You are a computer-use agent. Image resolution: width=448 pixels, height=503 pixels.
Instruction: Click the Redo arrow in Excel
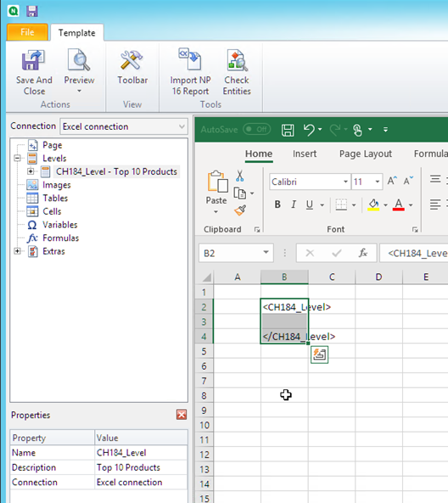[x=335, y=130]
